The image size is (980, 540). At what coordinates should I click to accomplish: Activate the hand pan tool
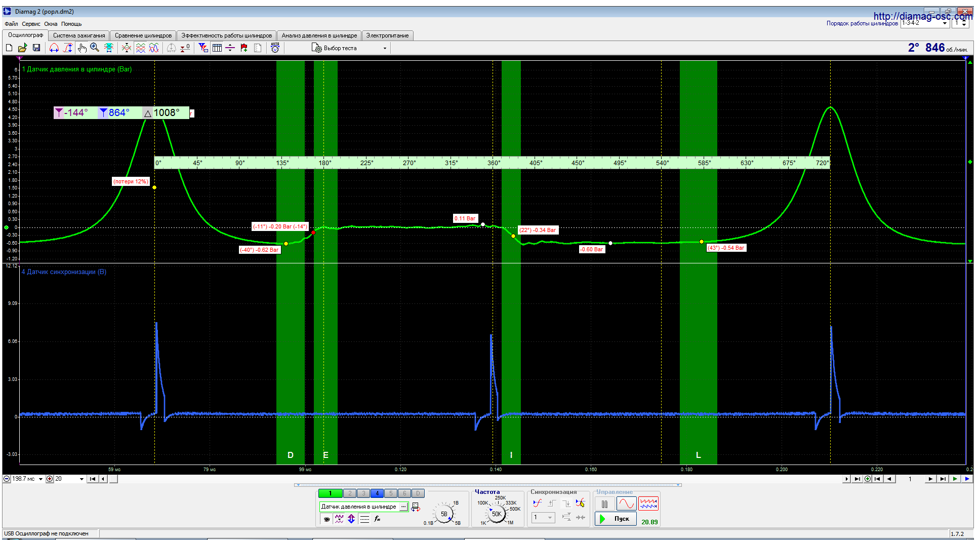[82, 48]
